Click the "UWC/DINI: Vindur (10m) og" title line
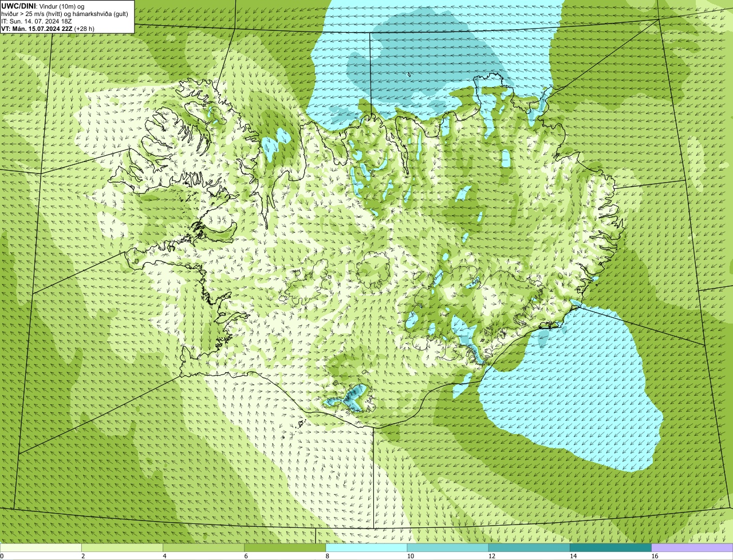Screen dimensions: 733x560 click(43, 6)
